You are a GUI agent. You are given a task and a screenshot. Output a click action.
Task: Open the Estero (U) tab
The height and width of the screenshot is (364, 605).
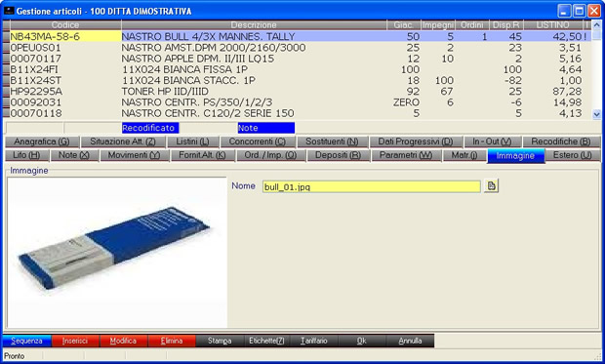pos(572,155)
